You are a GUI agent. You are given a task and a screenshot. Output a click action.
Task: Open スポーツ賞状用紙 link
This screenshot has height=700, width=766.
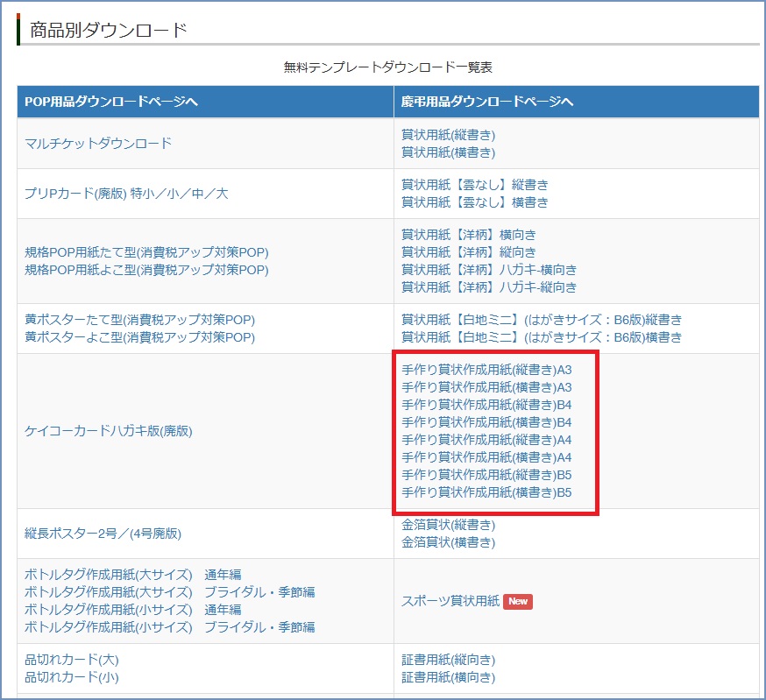coord(450,601)
